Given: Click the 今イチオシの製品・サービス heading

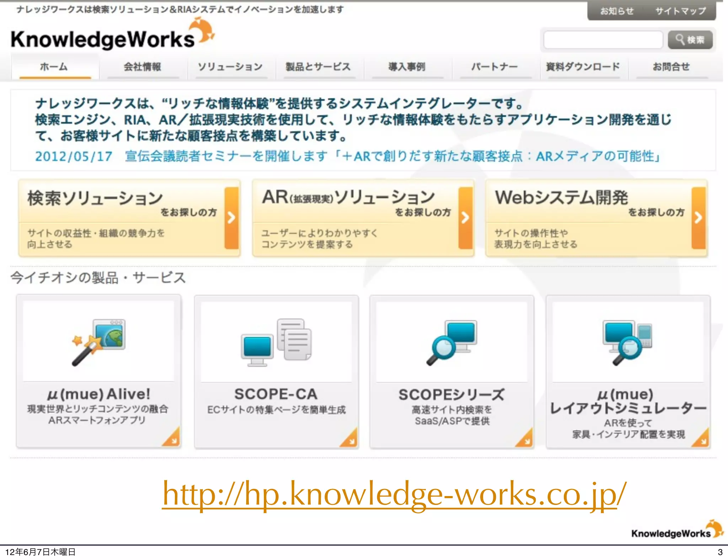Looking at the screenshot, I should 98,278.
